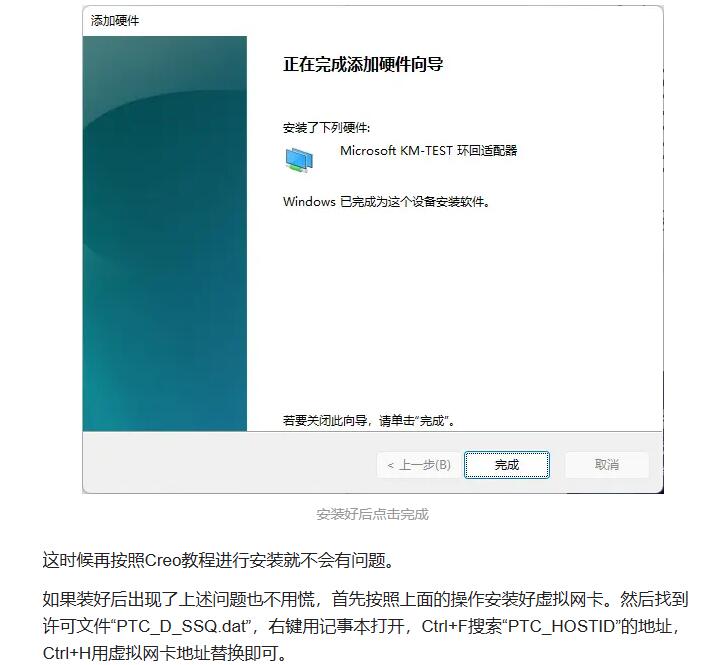Click the teal wizard banner image
Screen dimensions: 716x665
(165, 233)
